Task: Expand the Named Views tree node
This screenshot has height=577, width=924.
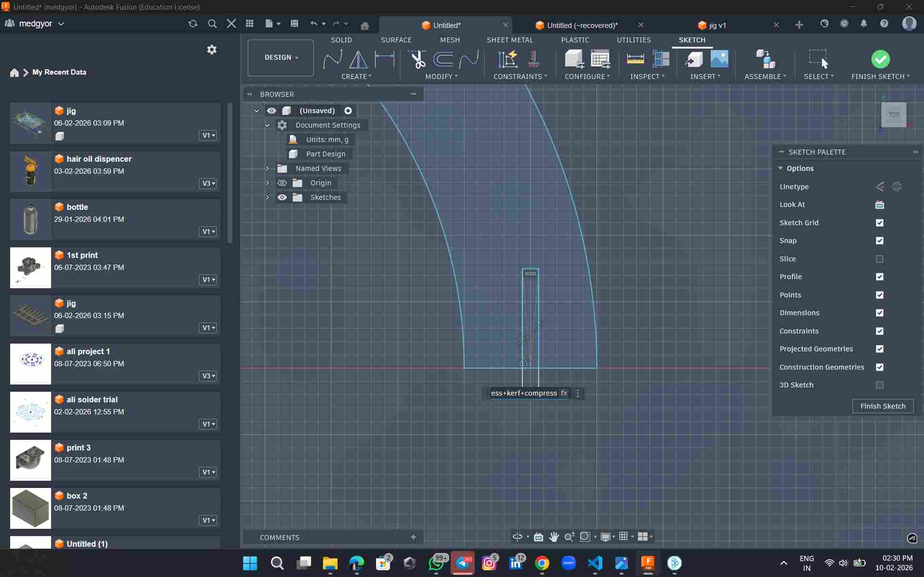Action: [x=268, y=168]
